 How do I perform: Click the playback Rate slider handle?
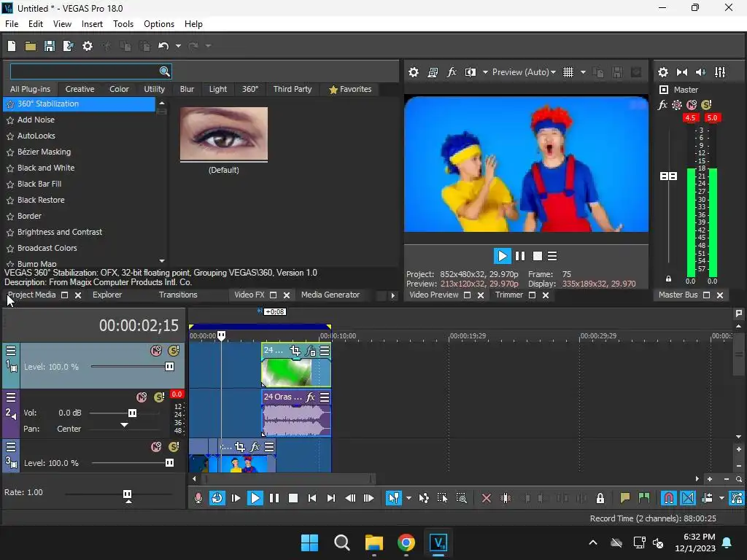(127, 494)
